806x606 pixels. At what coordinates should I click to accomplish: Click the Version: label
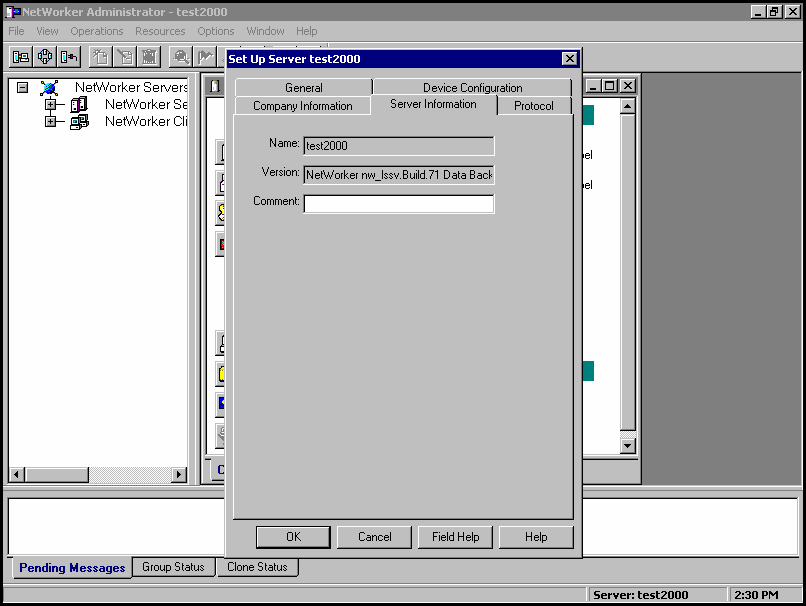(280, 172)
